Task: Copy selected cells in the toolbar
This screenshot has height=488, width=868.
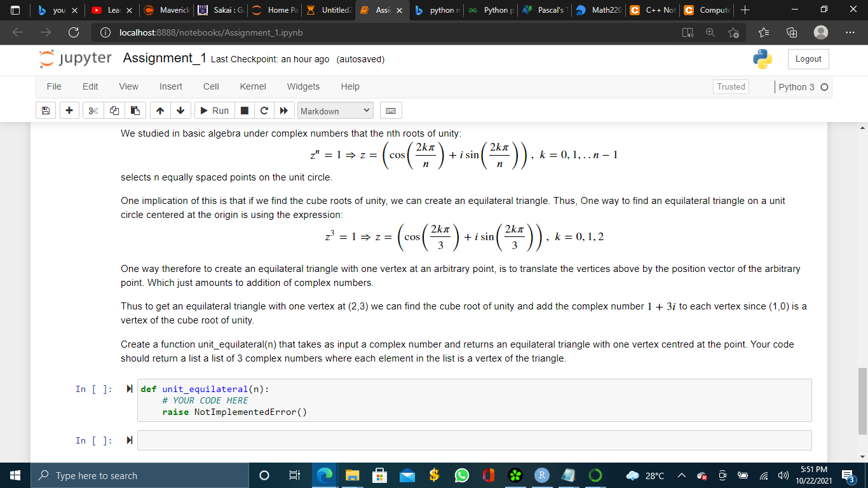Action: coord(115,111)
